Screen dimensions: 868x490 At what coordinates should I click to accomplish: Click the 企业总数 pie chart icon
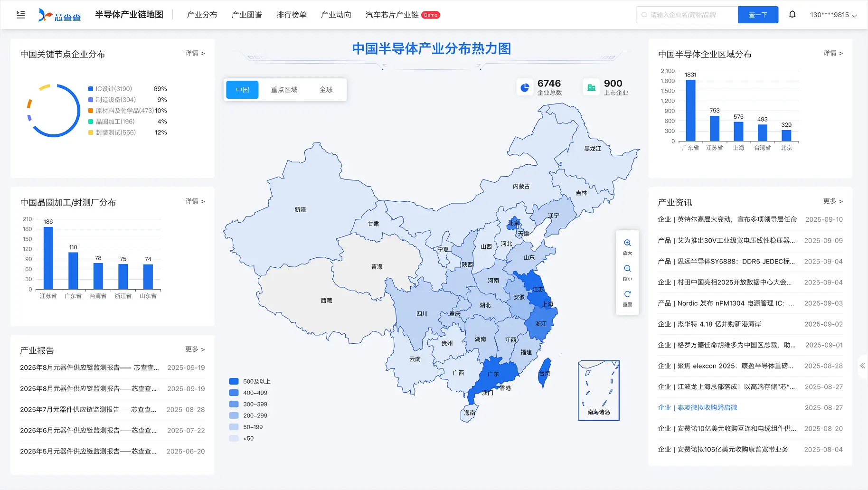pyautogui.click(x=525, y=87)
